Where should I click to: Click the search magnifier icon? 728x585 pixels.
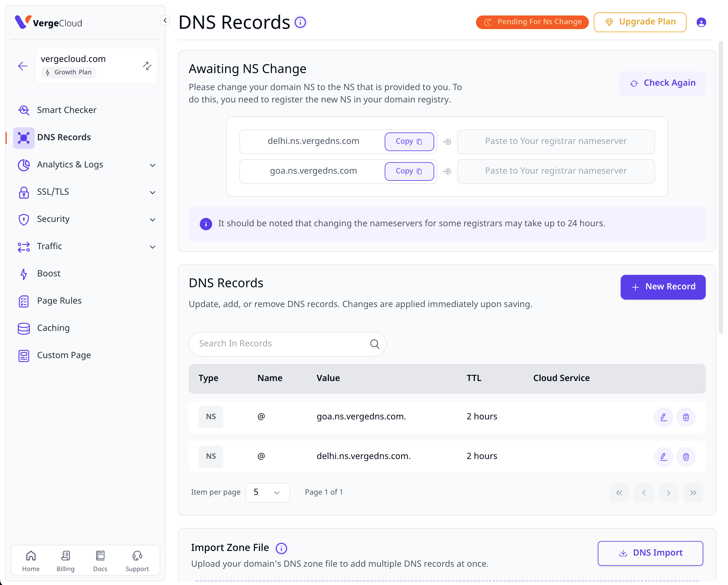375,344
